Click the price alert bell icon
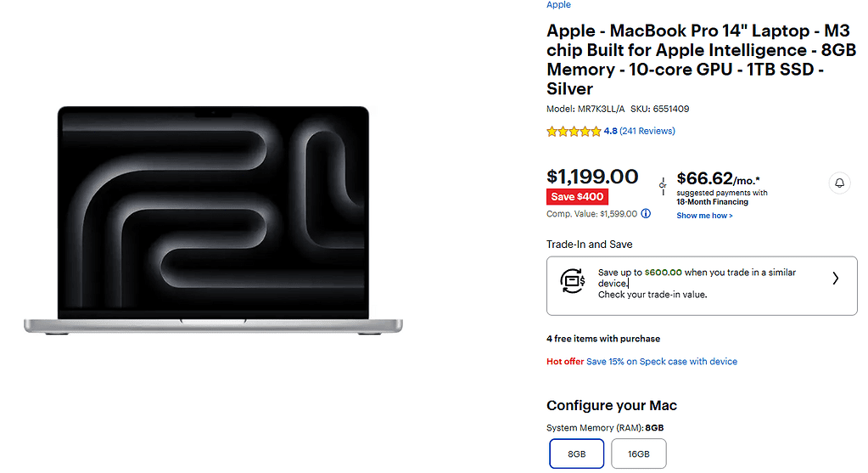Screen dimensions: 868x473 [839, 183]
